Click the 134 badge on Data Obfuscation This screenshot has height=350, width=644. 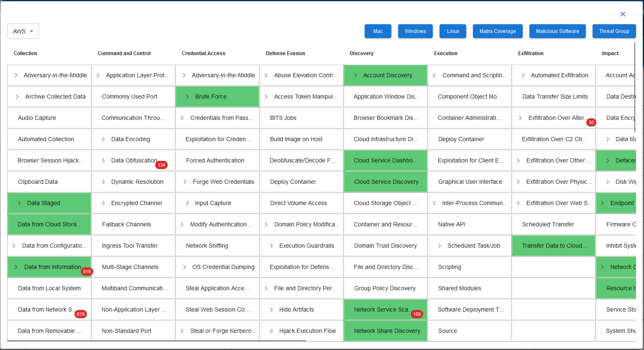click(x=161, y=165)
